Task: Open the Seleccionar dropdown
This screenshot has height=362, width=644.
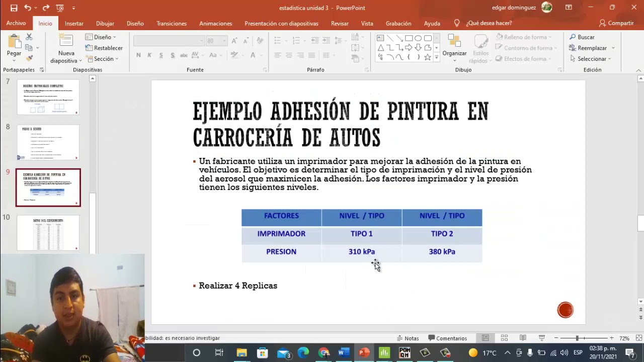Action: (x=591, y=59)
